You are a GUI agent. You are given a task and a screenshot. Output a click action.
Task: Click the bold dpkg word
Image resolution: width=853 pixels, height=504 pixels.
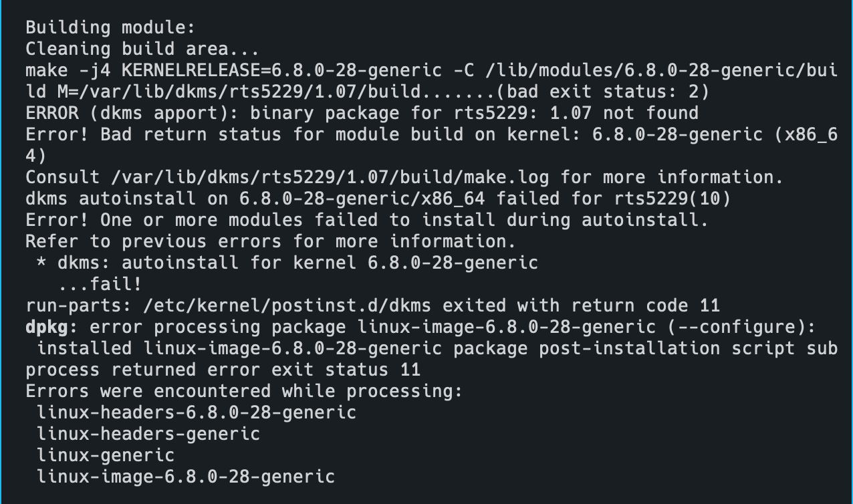(52, 327)
